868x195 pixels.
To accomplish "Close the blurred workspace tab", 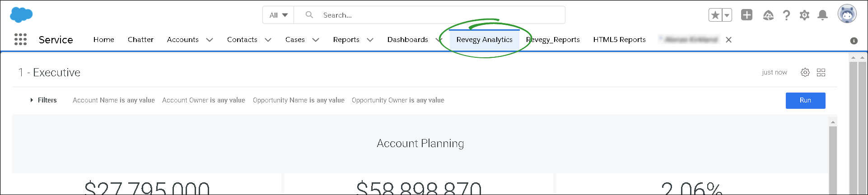I will (x=728, y=40).
